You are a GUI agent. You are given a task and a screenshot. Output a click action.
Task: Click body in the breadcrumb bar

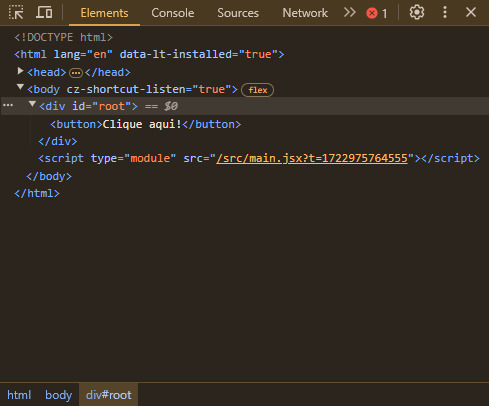pos(58,395)
